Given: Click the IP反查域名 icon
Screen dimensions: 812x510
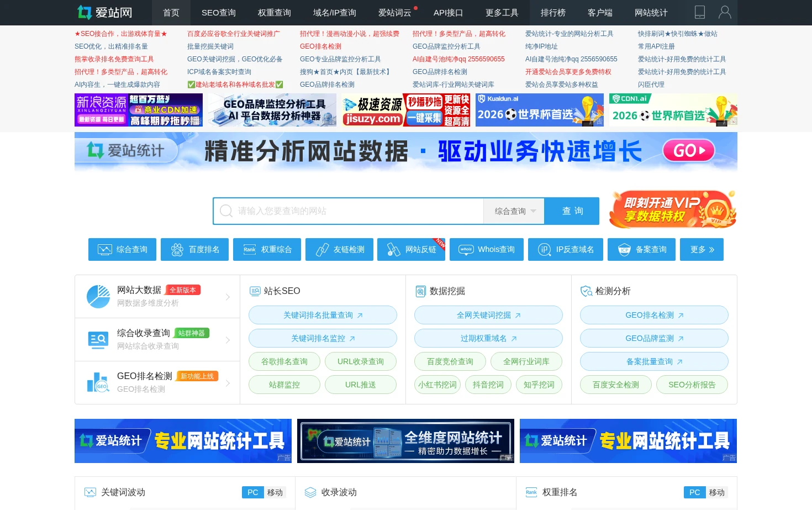Looking at the screenshot, I should [545, 250].
